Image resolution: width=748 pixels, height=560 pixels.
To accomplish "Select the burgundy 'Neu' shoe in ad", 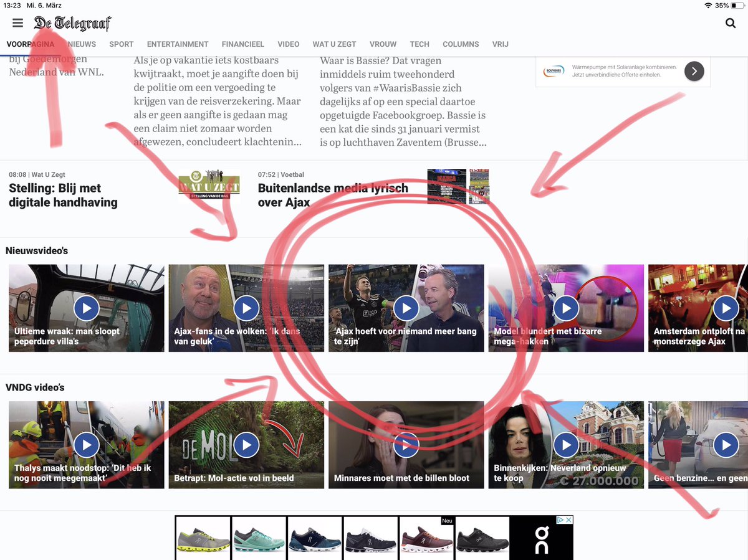I will (x=426, y=538).
